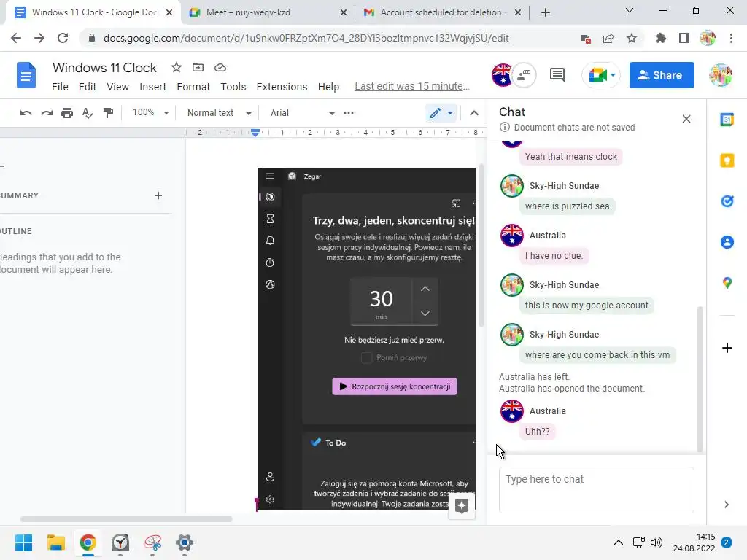The image size is (747, 560).
Task: View cloud save status icon
Action: tap(220, 68)
